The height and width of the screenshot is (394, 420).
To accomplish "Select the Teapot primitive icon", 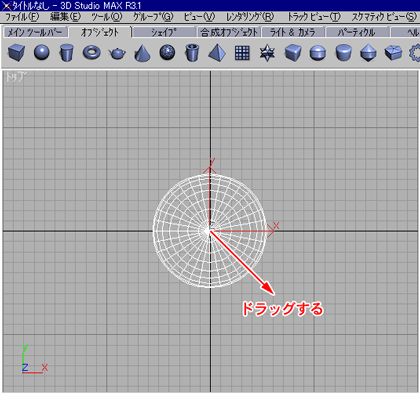I will (x=117, y=53).
